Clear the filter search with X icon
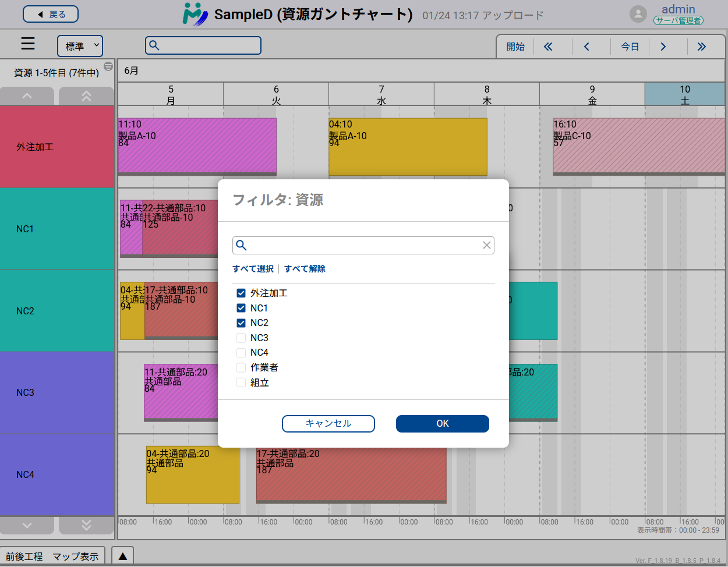The height and width of the screenshot is (567, 728). tap(487, 246)
